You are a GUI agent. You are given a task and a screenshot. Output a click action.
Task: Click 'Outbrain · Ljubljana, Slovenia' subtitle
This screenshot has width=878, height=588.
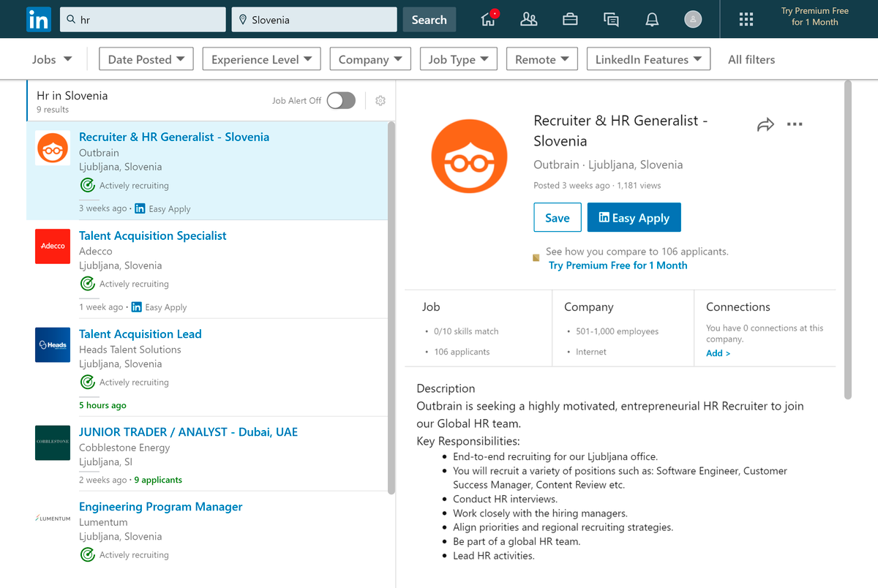(609, 165)
